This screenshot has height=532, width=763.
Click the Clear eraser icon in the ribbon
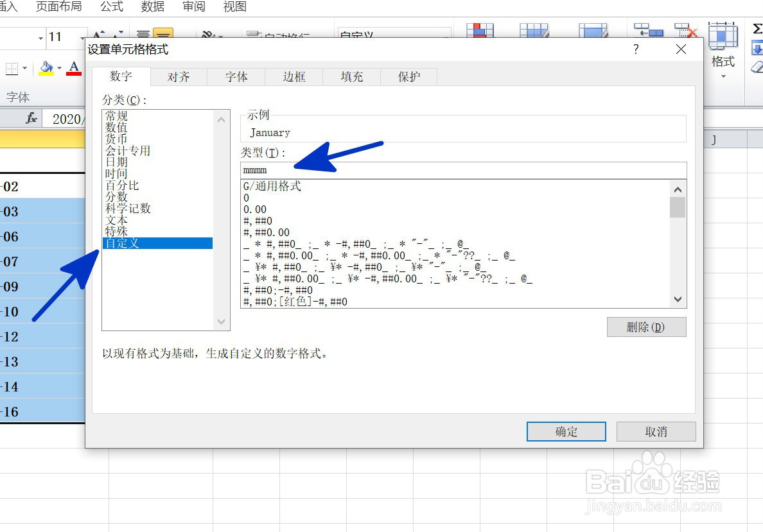756,67
